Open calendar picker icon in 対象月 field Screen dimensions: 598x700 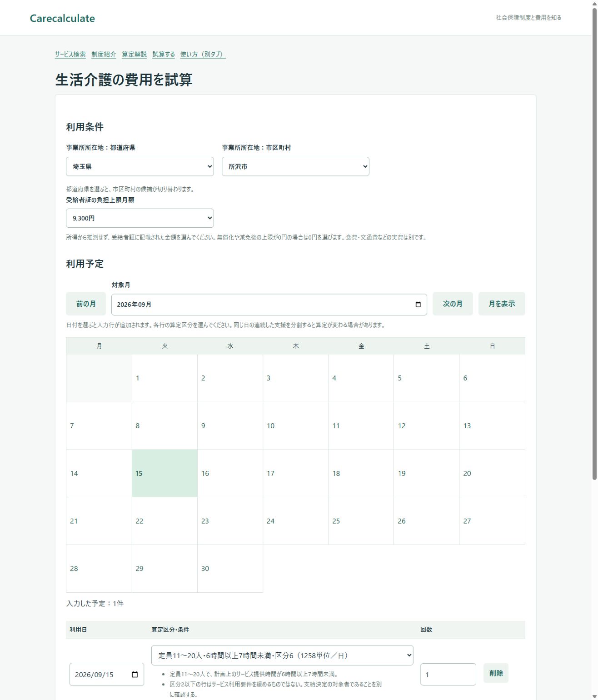pos(418,305)
